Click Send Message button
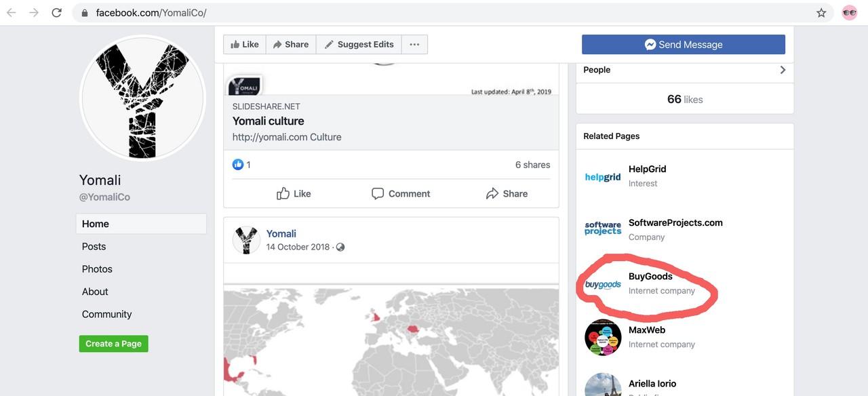 [684, 44]
